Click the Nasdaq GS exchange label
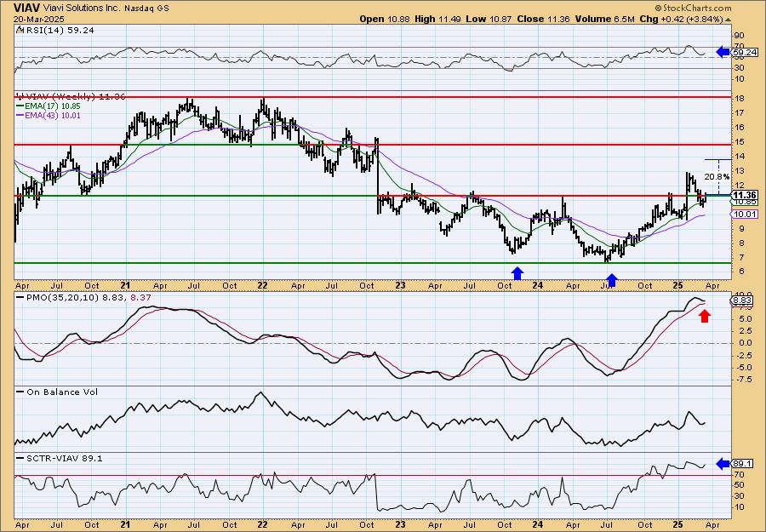Screen dimensions: 766x532 click(145, 9)
